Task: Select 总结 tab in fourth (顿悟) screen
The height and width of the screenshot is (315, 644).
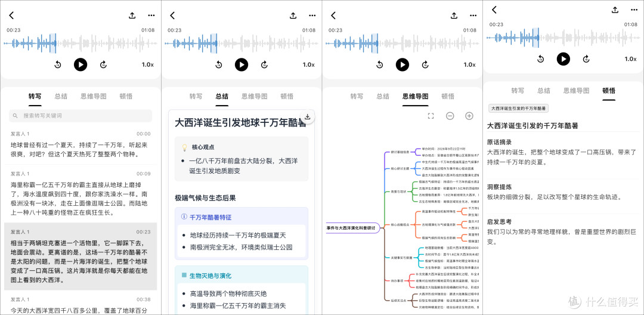Action: tap(544, 90)
